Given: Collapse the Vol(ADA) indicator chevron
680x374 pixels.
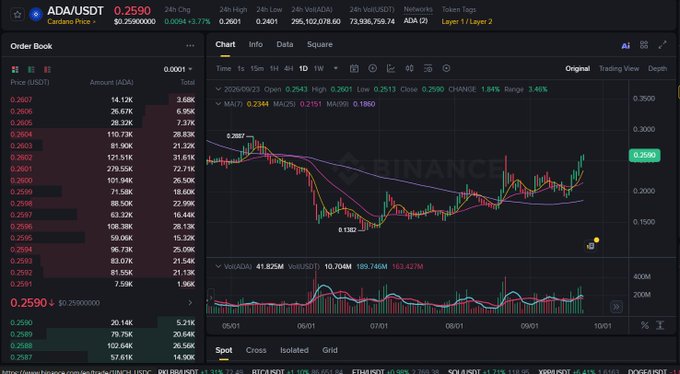Looking at the screenshot, I should click(x=218, y=266).
